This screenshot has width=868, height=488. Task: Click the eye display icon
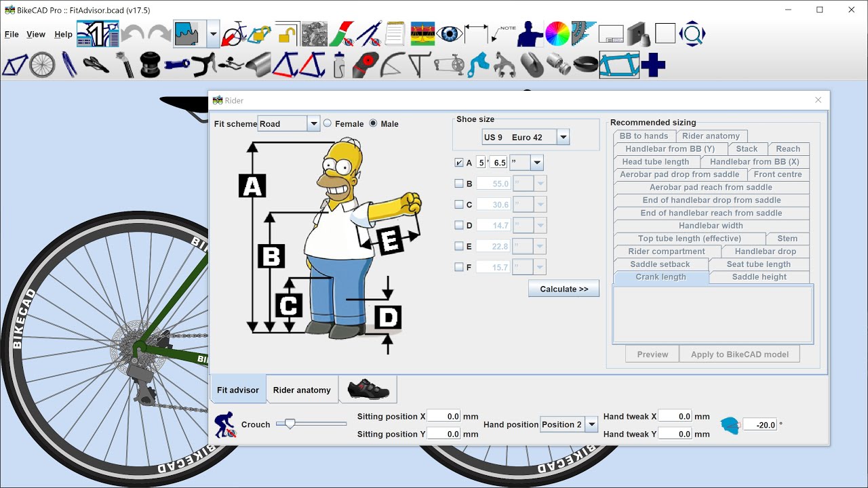point(449,34)
